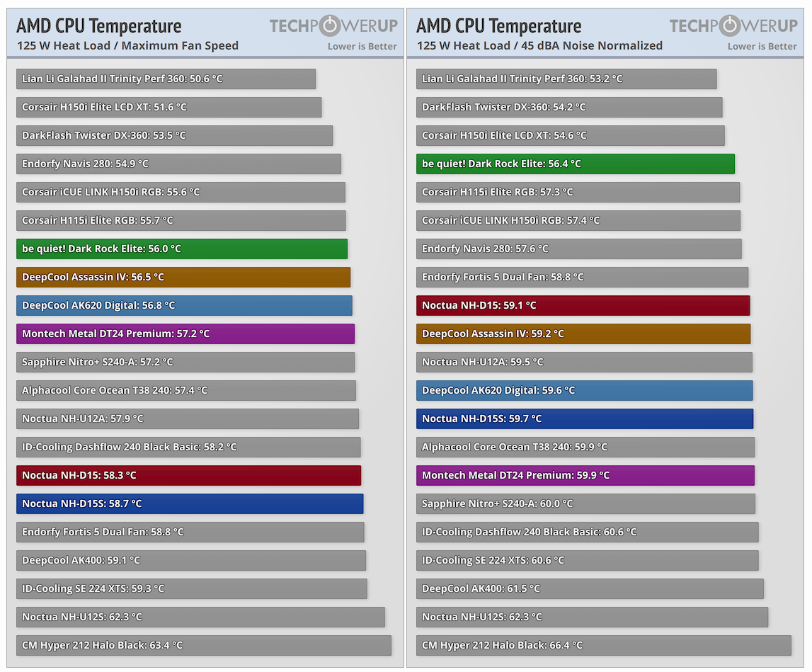Click DarkFlash Twister DX-360 53.5 °C bar
This screenshot has width=812, height=672.
175,136
